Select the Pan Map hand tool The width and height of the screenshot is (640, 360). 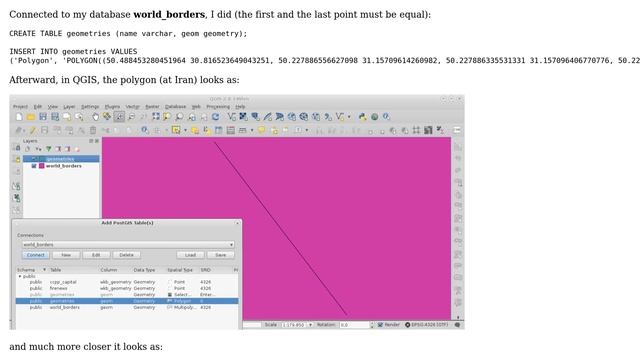point(95,117)
